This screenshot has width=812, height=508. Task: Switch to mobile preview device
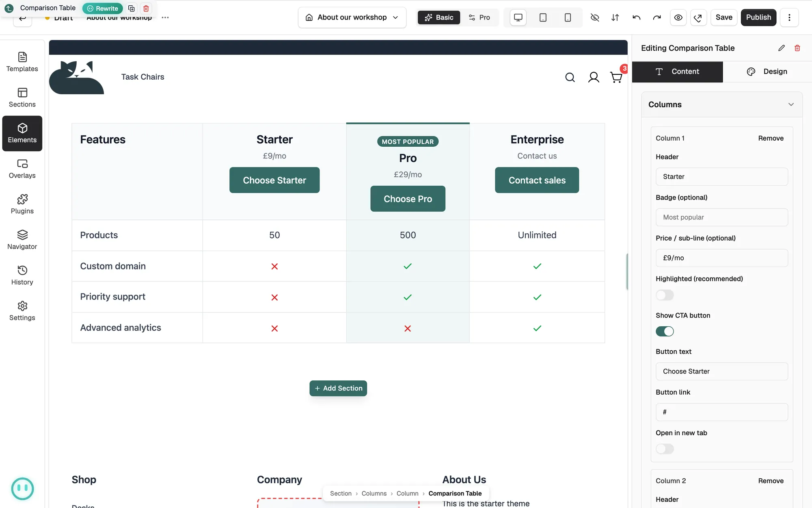click(x=568, y=17)
